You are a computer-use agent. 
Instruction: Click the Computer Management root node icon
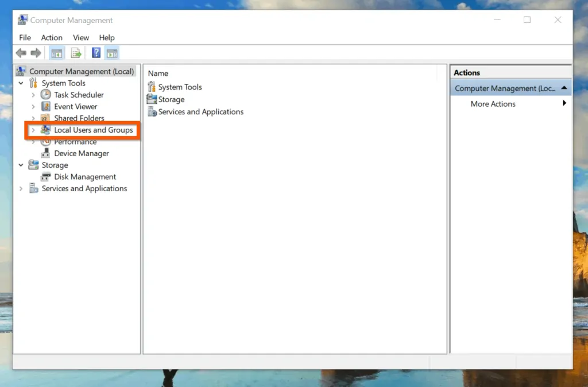tap(21, 71)
